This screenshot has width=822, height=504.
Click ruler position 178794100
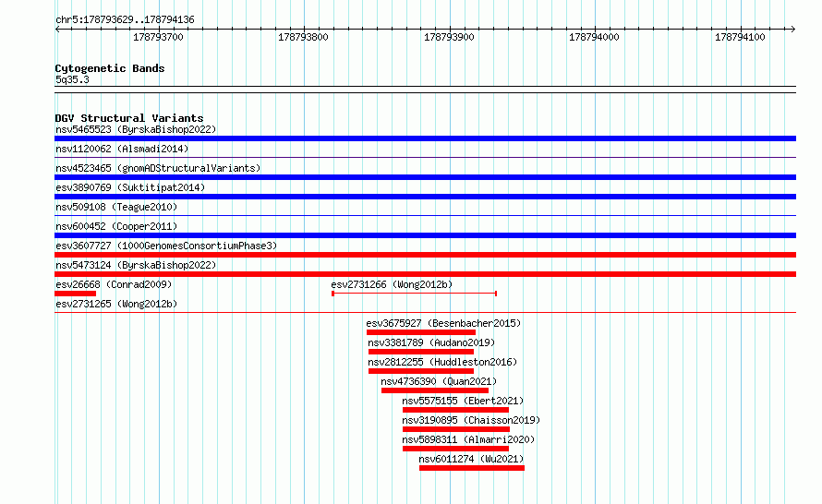[740, 37]
